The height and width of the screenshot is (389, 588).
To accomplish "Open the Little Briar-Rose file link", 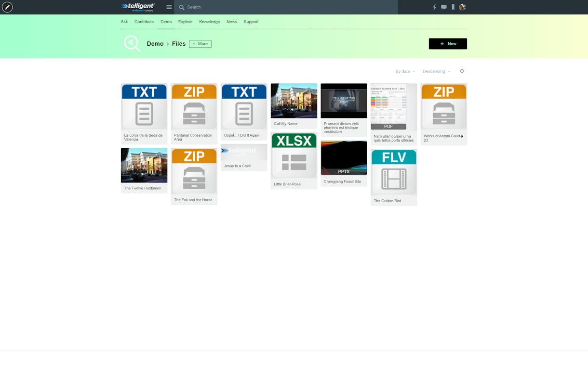I will (x=287, y=184).
